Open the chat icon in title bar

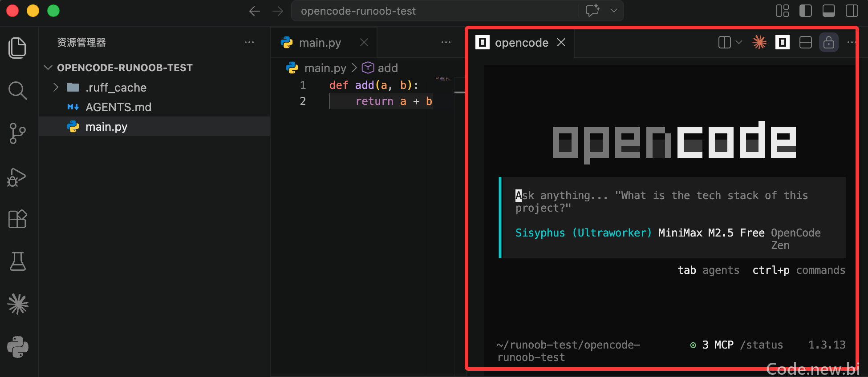pyautogui.click(x=592, y=11)
